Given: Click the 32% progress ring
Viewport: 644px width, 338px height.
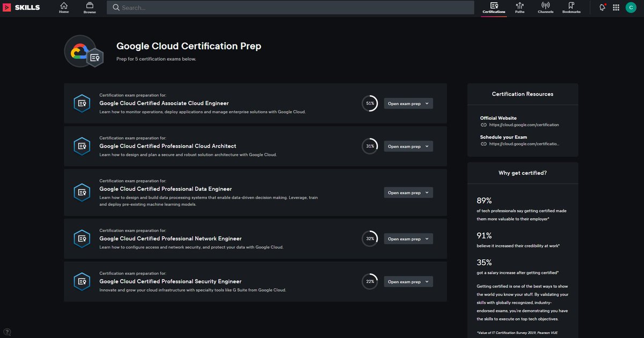Looking at the screenshot, I should coord(370,239).
